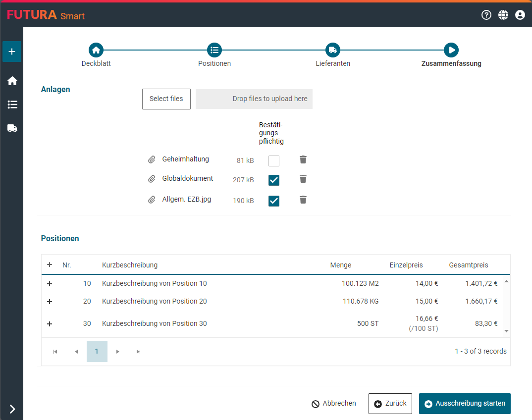Expand the left sidebar with chevron

12,409
